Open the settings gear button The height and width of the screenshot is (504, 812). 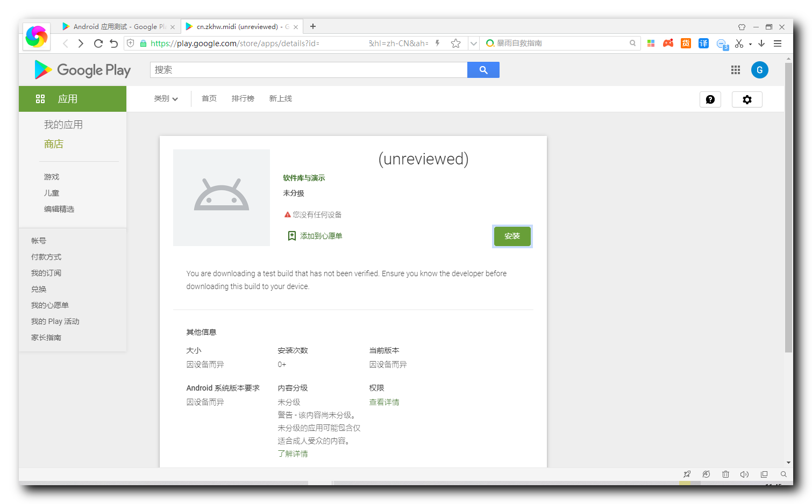click(x=747, y=99)
